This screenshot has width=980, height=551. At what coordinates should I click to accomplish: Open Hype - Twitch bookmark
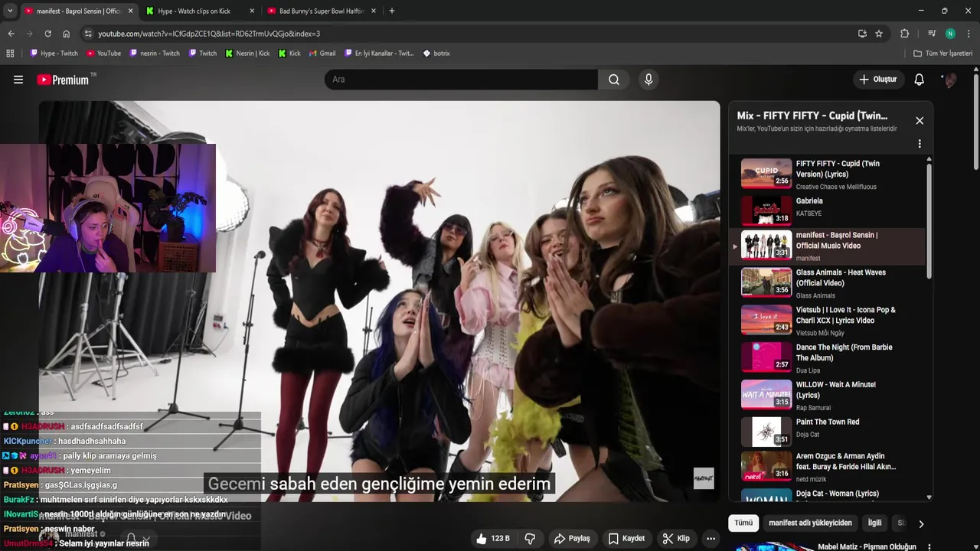54,54
